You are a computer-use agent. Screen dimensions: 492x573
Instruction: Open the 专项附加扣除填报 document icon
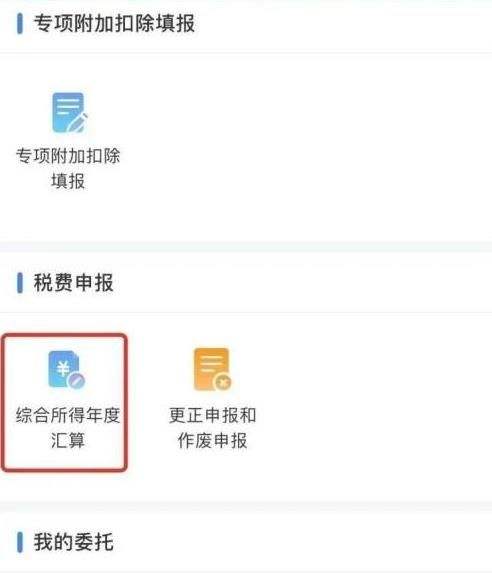[69, 113]
